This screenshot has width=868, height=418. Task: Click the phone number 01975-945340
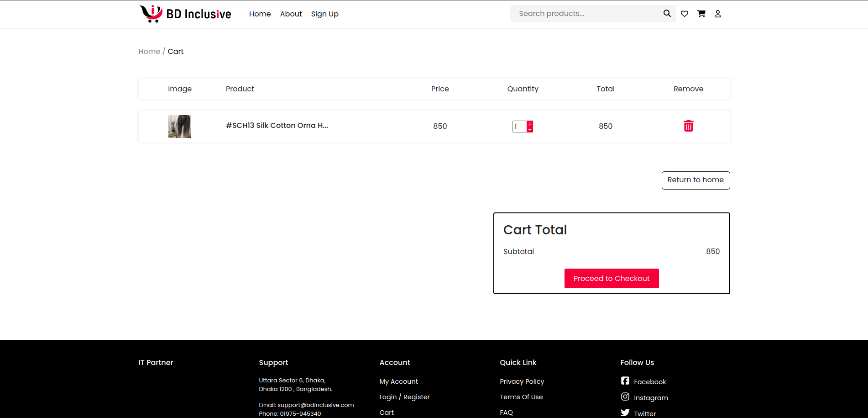[x=301, y=414]
